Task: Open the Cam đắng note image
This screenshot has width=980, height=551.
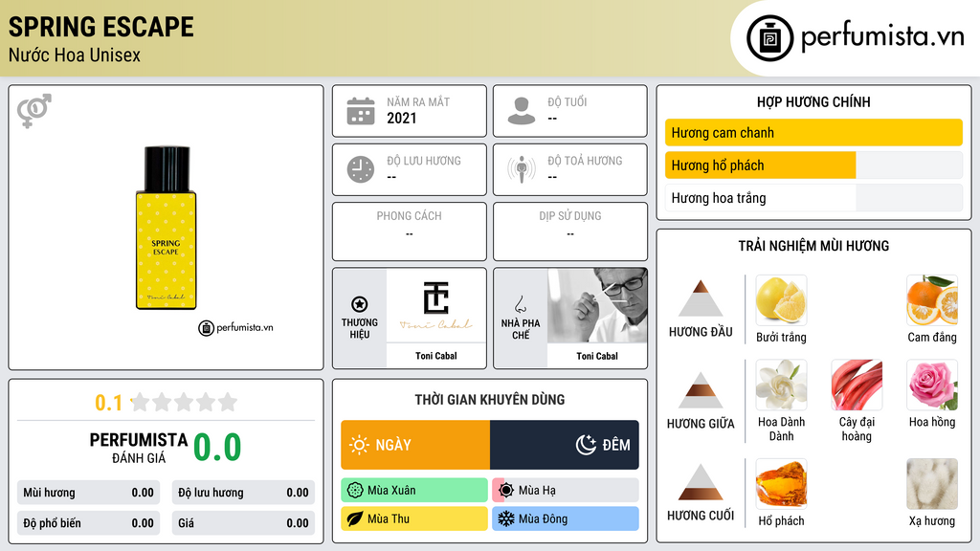Action: point(932,300)
